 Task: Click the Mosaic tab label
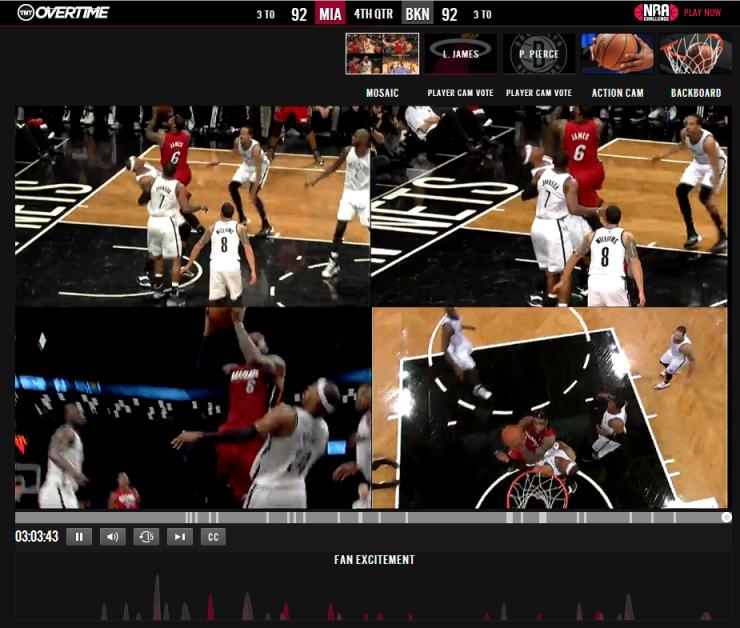(x=382, y=93)
